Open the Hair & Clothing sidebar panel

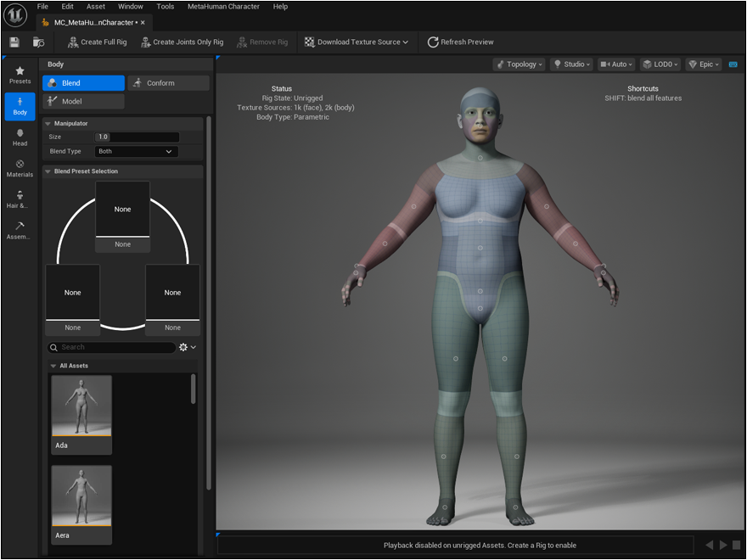pos(20,199)
